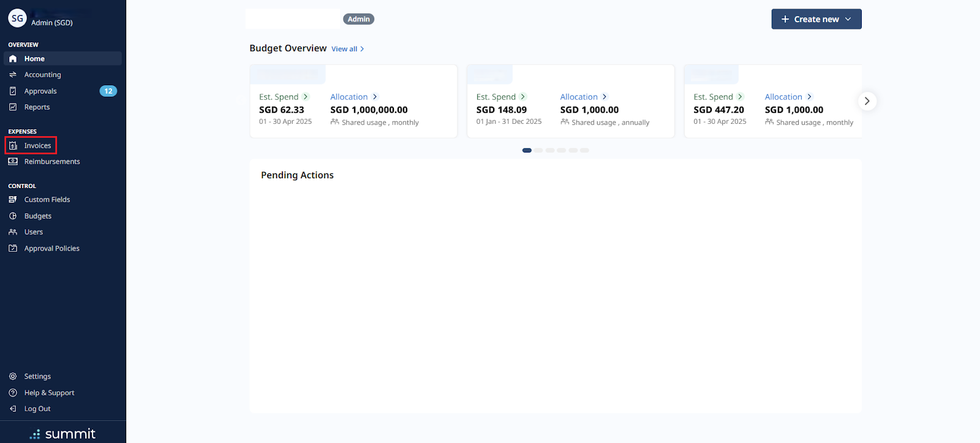Click the Log Out exit icon
Screen dimensions: 980x443
point(13,409)
